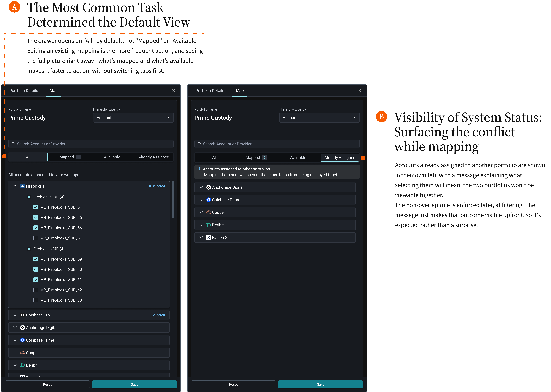The image size is (551, 392).
Task: Select Mapped filter tab in left panel
Action: coord(70,157)
